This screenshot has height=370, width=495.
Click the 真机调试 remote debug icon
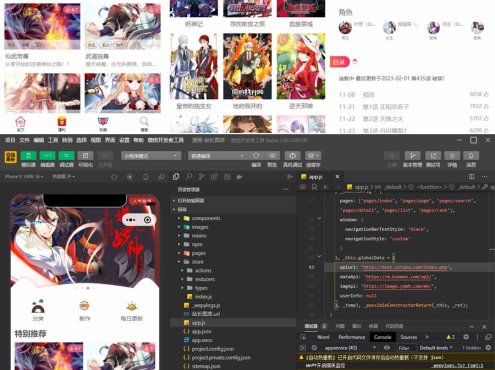click(x=292, y=156)
